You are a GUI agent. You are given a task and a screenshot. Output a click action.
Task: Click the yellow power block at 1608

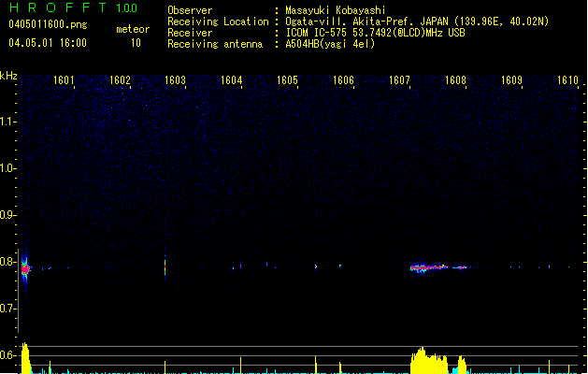[462, 365]
